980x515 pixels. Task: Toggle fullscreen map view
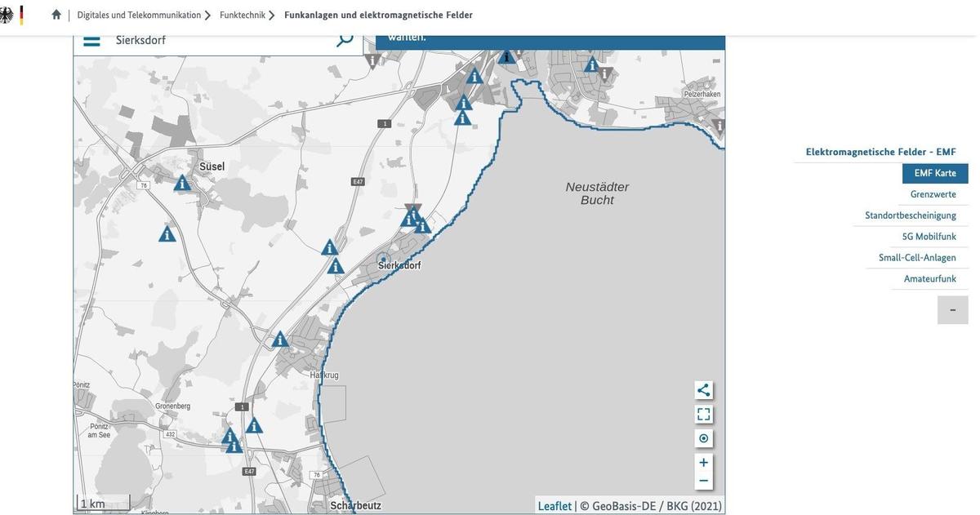tap(703, 415)
